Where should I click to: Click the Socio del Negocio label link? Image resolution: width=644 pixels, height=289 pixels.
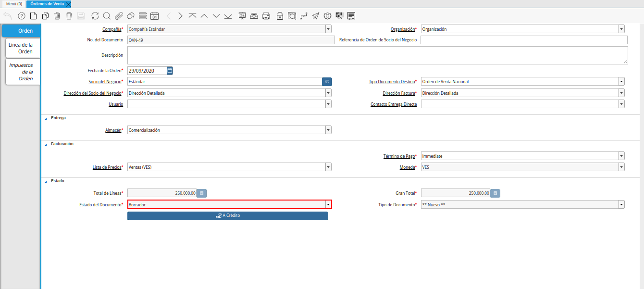pyautogui.click(x=105, y=82)
